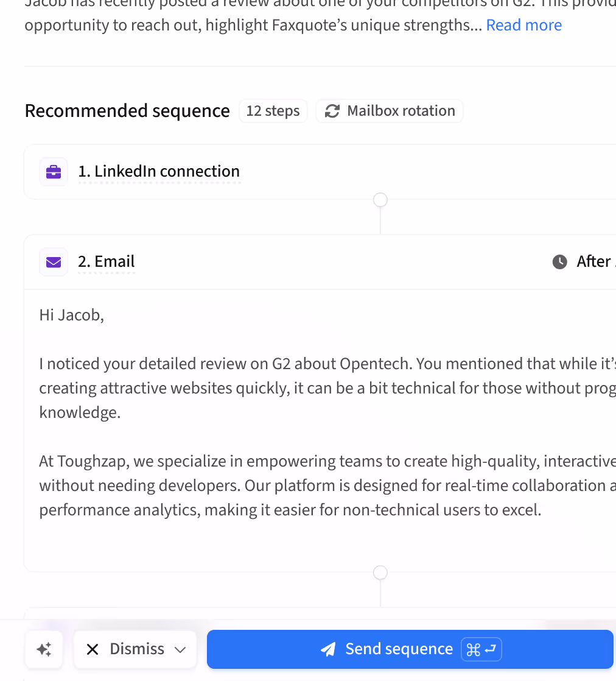Edit the After delay timing text
This screenshot has width=616, height=681.
(x=594, y=262)
